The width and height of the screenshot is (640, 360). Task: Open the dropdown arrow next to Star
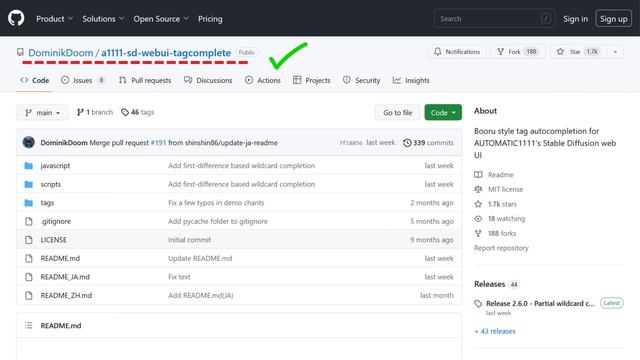coord(615,51)
